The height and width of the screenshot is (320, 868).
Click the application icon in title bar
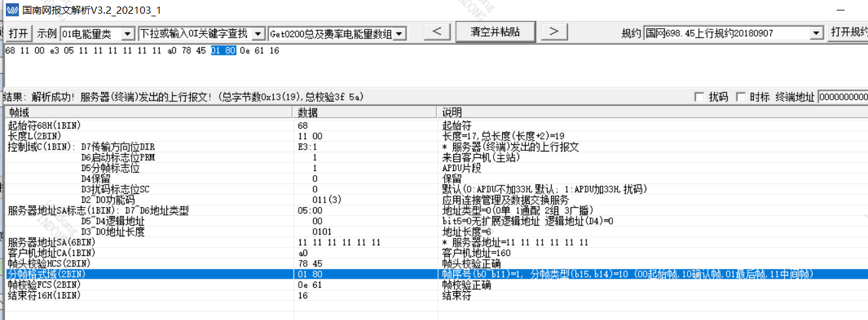click(x=10, y=10)
